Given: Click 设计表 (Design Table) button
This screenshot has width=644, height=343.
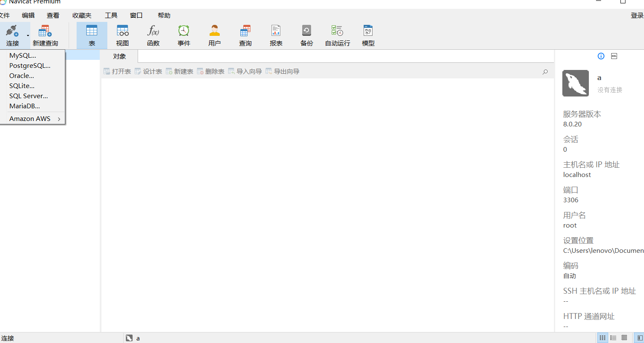Looking at the screenshot, I should point(149,72).
